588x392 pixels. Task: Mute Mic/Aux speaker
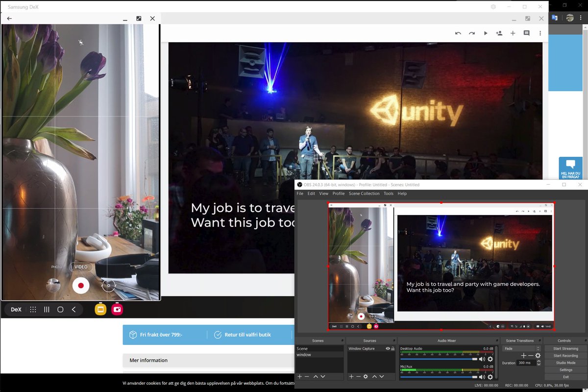(x=482, y=377)
